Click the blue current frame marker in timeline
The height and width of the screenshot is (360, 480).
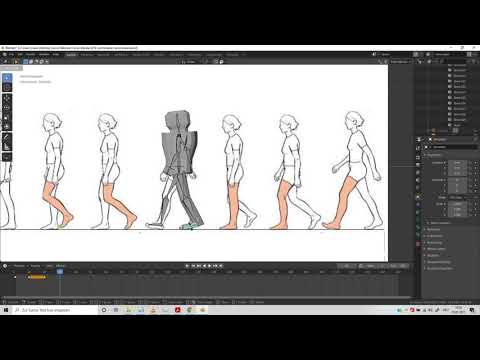pos(60,272)
